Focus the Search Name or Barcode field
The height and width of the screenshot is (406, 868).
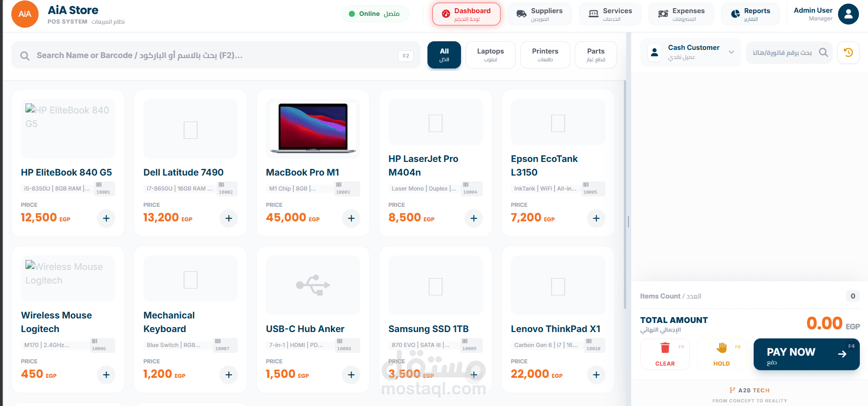coord(216,55)
